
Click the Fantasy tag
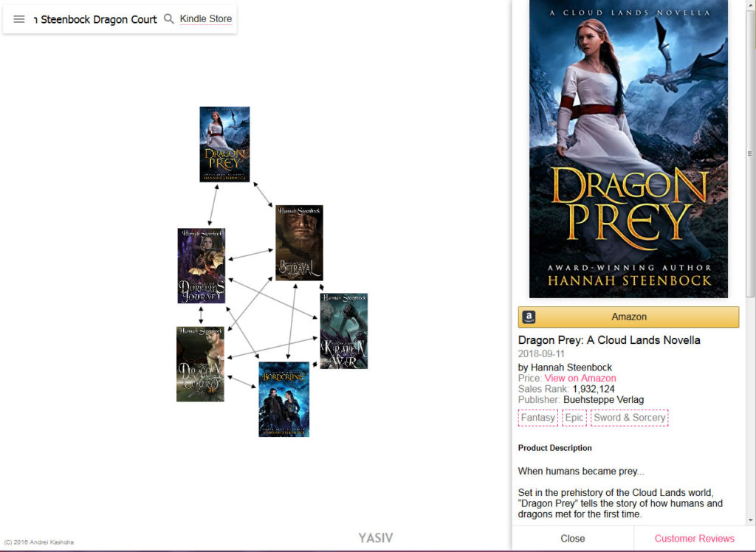click(538, 418)
